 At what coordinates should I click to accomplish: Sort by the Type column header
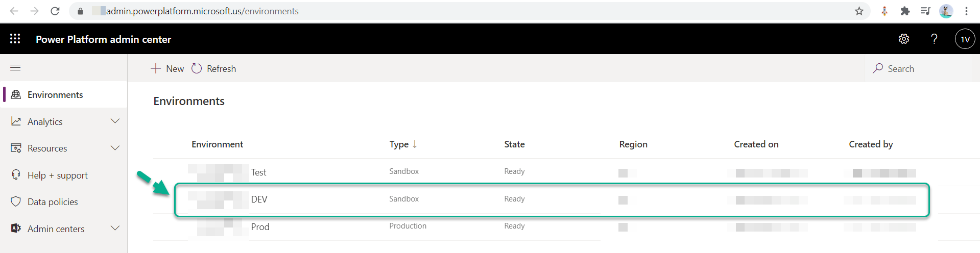[x=399, y=144]
